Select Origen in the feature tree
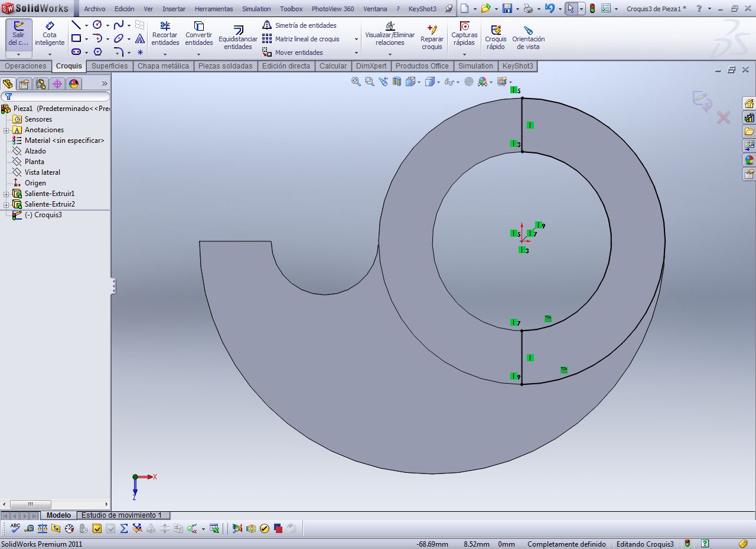Screen dimensions: 756x549 35,183
